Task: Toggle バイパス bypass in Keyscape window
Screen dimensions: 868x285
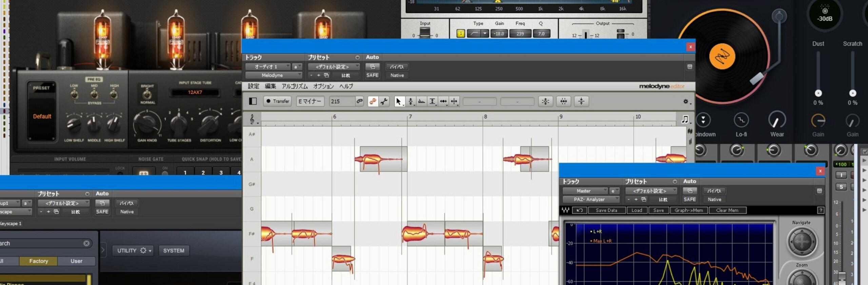Action: [127, 203]
